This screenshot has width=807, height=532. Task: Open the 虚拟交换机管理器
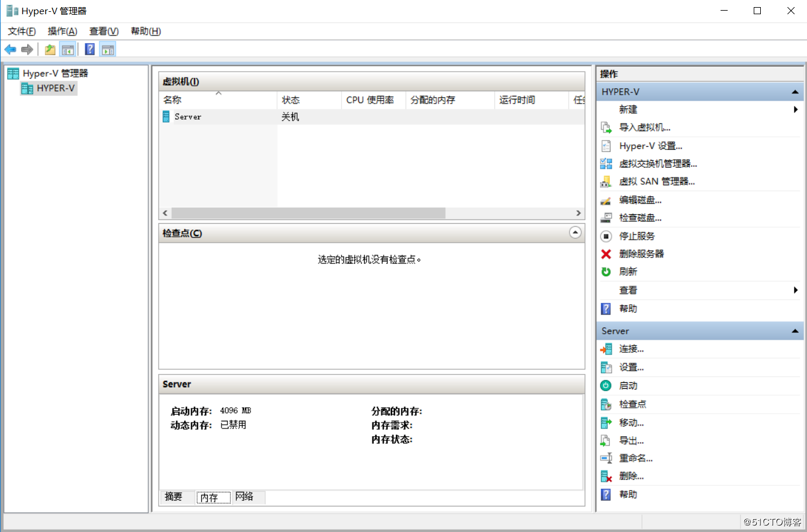coord(659,163)
